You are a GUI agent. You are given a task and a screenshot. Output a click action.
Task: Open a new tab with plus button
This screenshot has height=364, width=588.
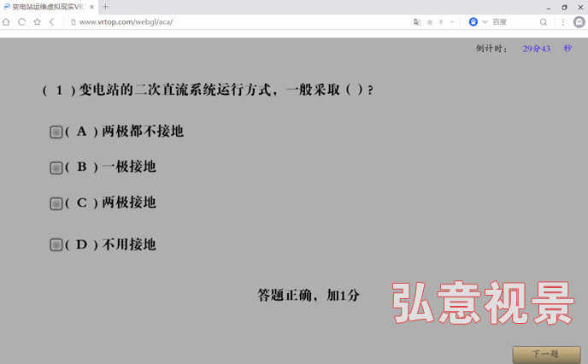105,6
